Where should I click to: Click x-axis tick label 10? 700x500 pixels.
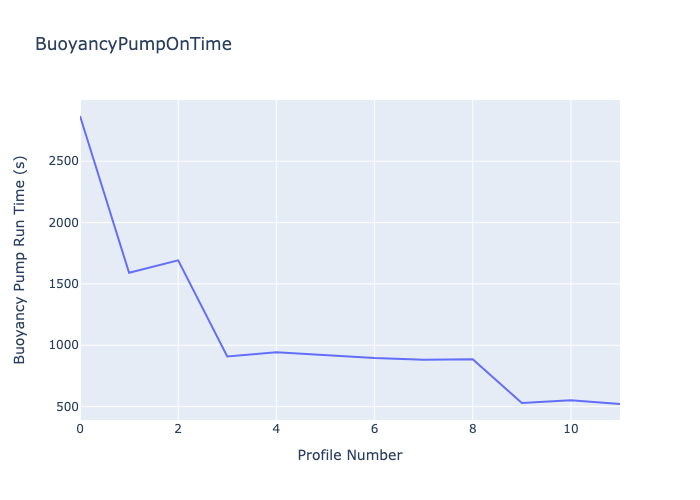click(571, 429)
